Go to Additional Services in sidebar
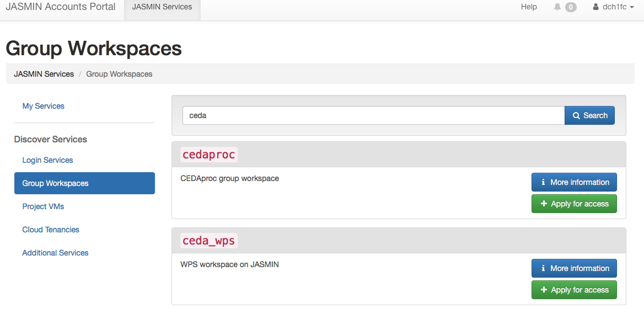644x319 pixels. [x=55, y=253]
